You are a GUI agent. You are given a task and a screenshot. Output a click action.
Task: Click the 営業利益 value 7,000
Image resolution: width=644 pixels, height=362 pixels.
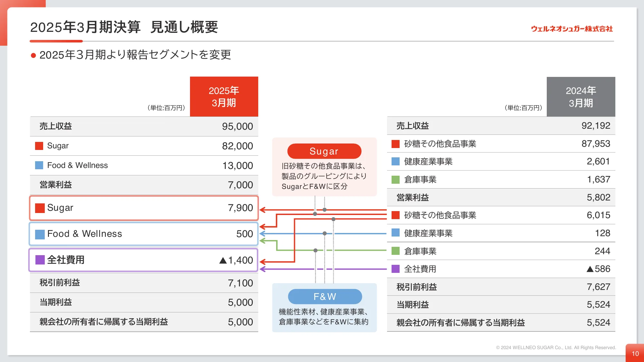coord(240,185)
